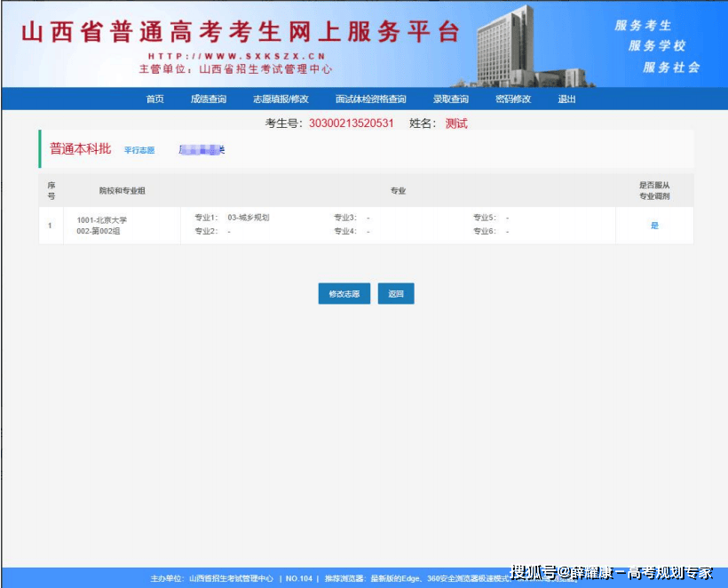Click the 院校和专业组 column header

tap(123, 190)
